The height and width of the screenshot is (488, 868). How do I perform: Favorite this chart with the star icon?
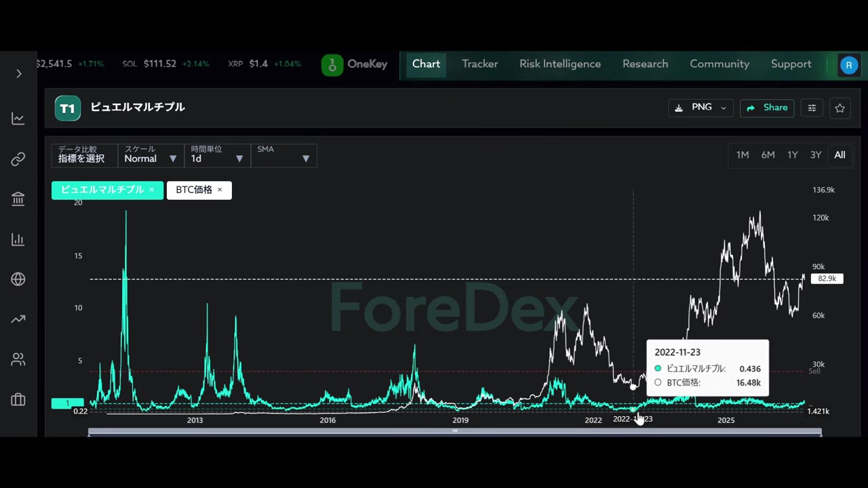840,108
